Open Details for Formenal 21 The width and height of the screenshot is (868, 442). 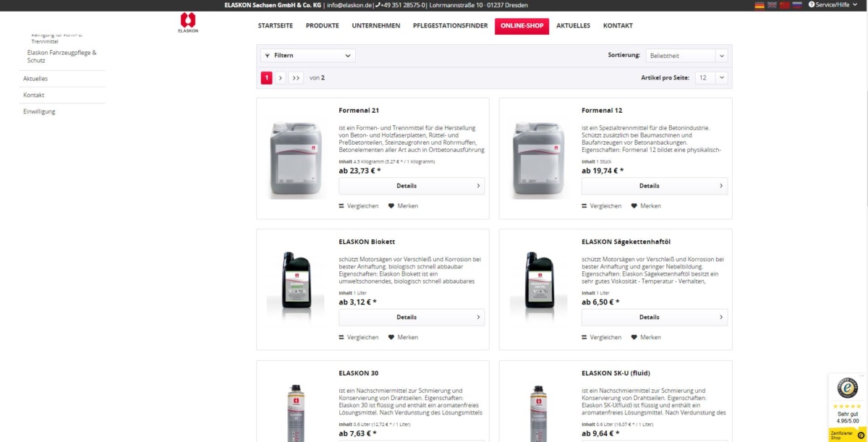(x=412, y=186)
